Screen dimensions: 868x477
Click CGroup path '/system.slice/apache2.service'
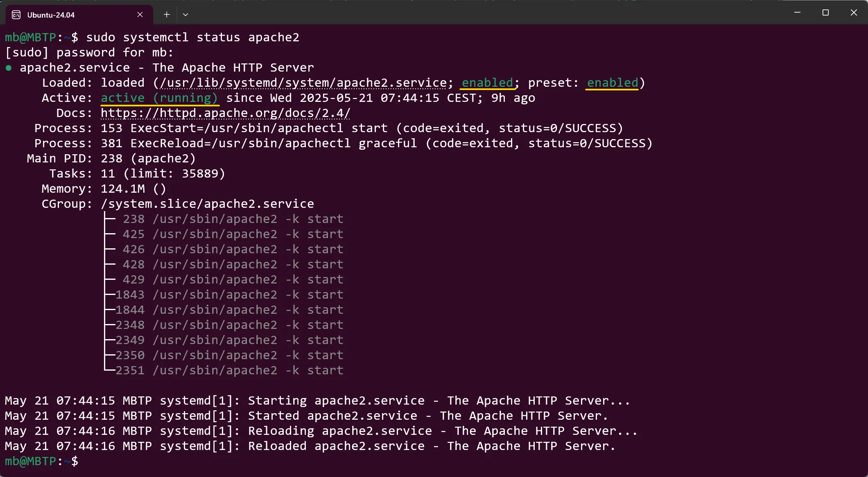point(208,204)
